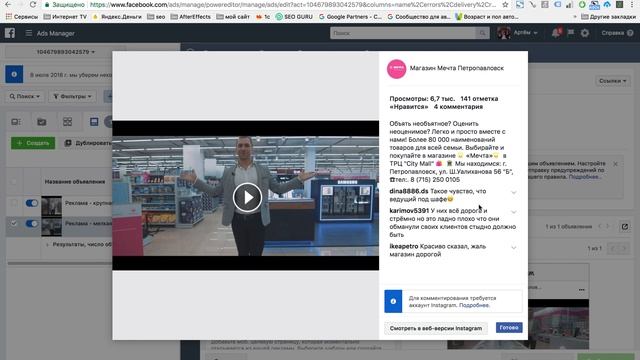
Task: Untick the selected second ad row checkbox
Action: pos(13,223)
